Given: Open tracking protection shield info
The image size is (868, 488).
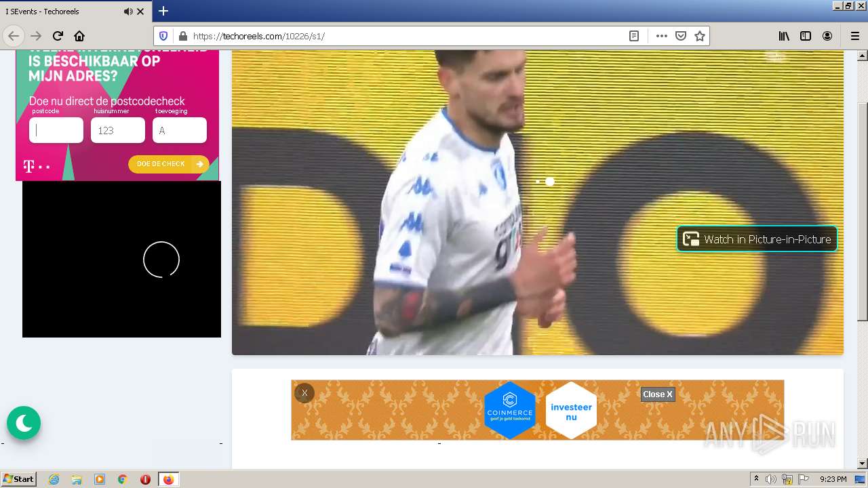Looking at the screenshot, I should pyautogui.click(x=163, y=36).
